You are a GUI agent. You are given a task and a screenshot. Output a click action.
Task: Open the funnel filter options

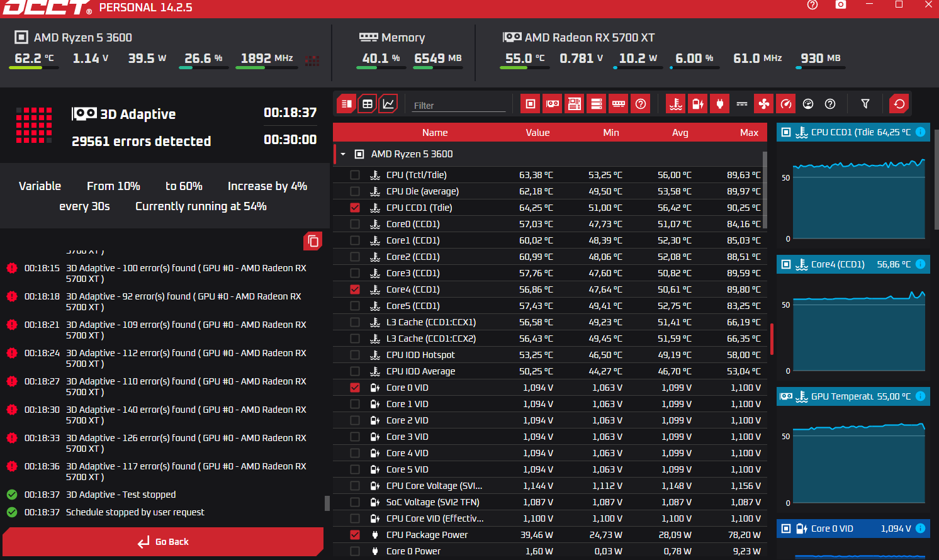tap(865, 104)
